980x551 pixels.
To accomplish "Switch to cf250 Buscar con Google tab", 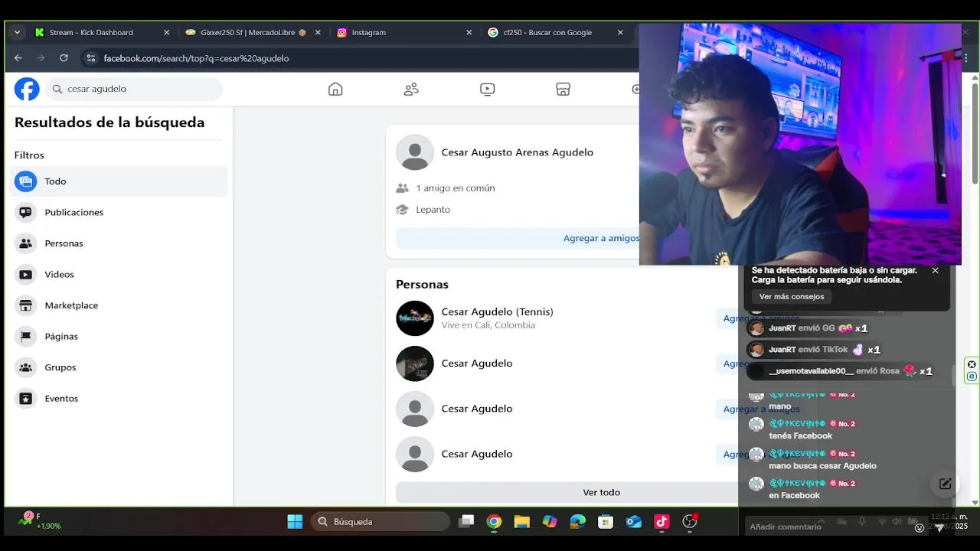I will [x=547, y=32].
